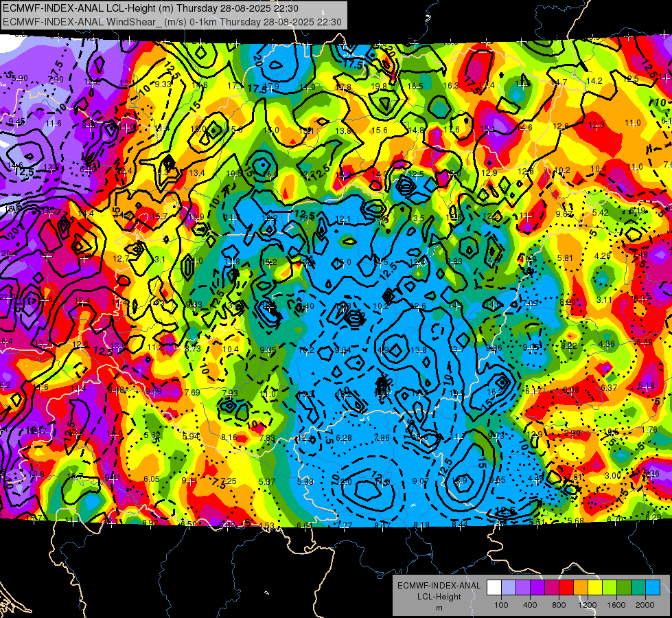Click the wind shear value 5.62
Image resolution: width=672 pixels, height=618 pixels.
click(152, 435)
